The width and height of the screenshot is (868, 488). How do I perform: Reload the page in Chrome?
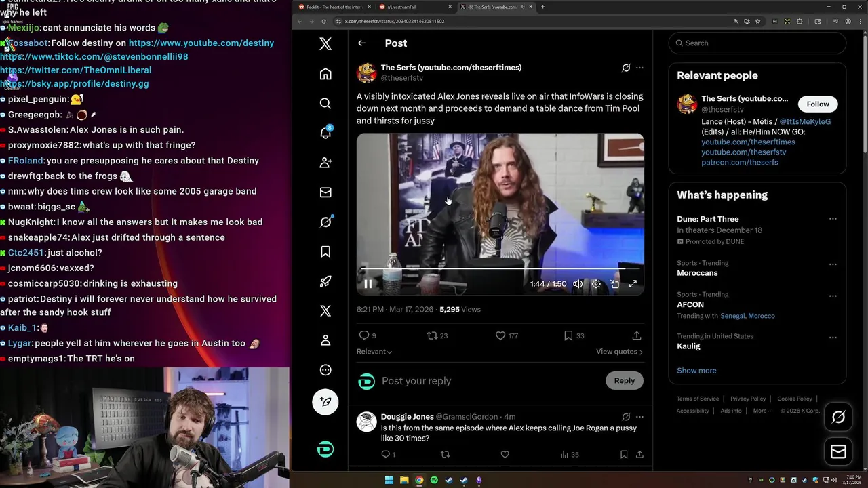tap(323, 21)
